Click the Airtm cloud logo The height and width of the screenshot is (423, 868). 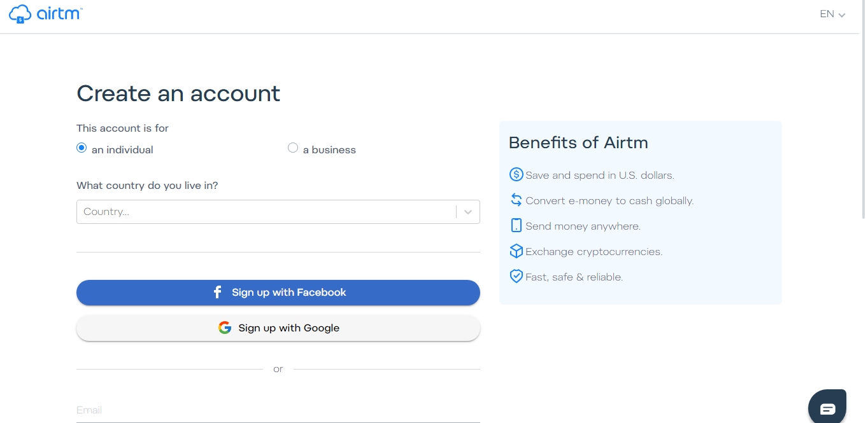(x=20, y=14)
